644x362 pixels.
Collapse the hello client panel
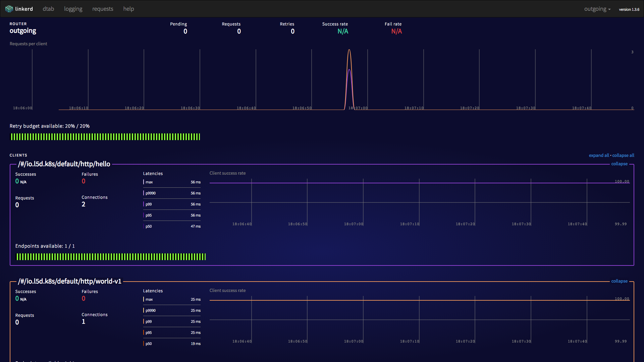click(x=619, y=164)
